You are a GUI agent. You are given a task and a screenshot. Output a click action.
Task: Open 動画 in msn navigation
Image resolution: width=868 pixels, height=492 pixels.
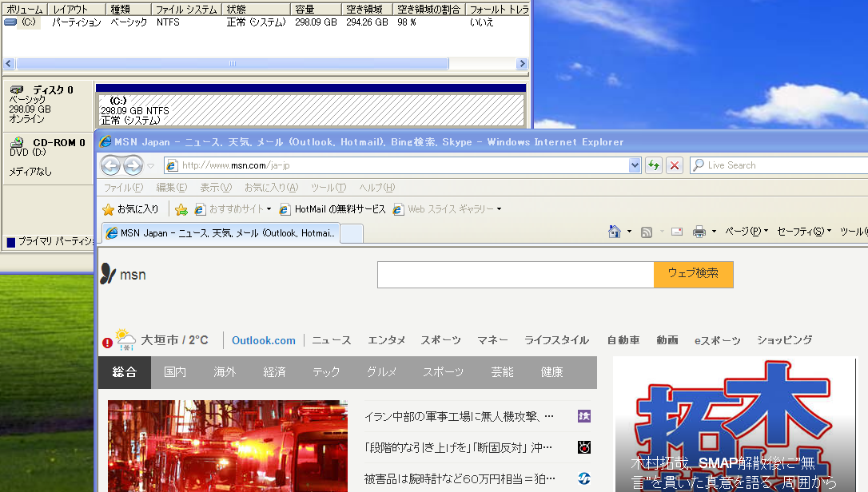coord(667,339)
